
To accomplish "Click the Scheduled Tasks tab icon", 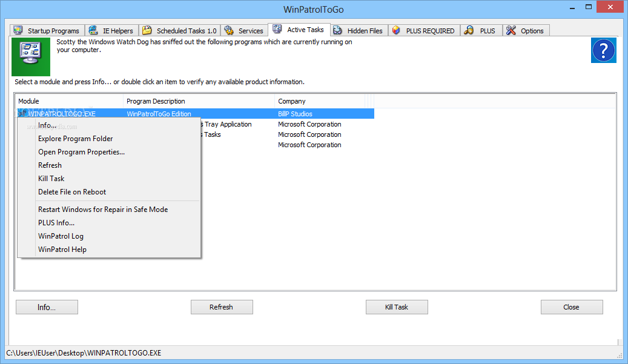I will coord(147,30).
